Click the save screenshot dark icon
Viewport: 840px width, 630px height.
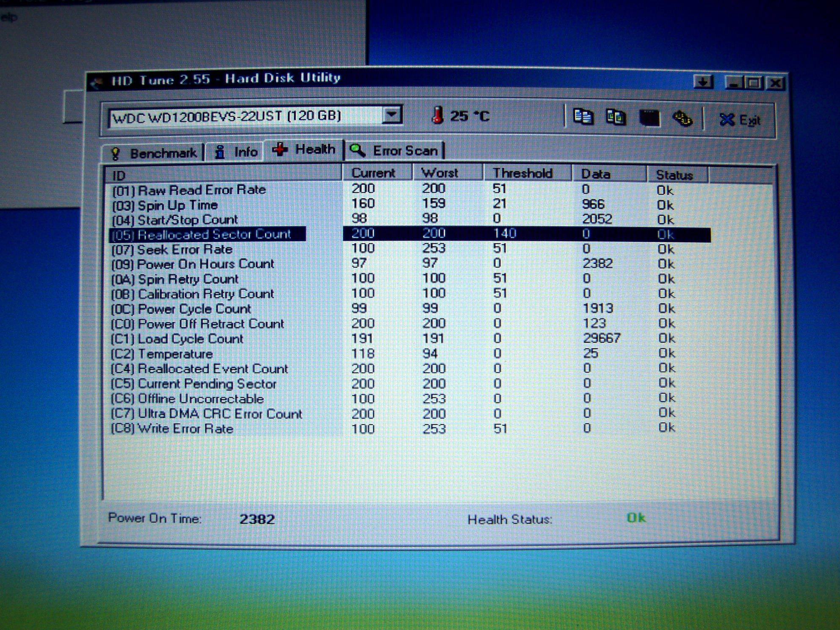649,118
